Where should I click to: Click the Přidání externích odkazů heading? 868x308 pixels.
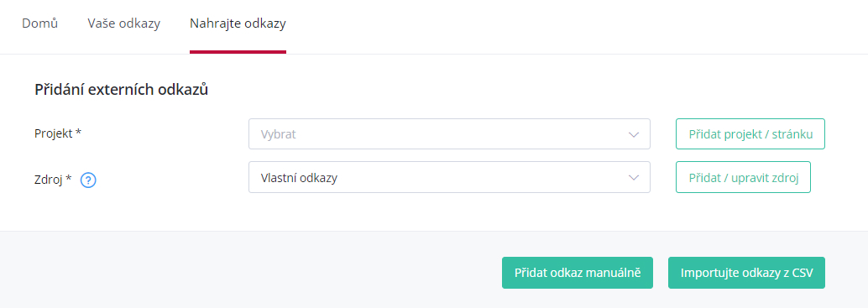(121, 90)
